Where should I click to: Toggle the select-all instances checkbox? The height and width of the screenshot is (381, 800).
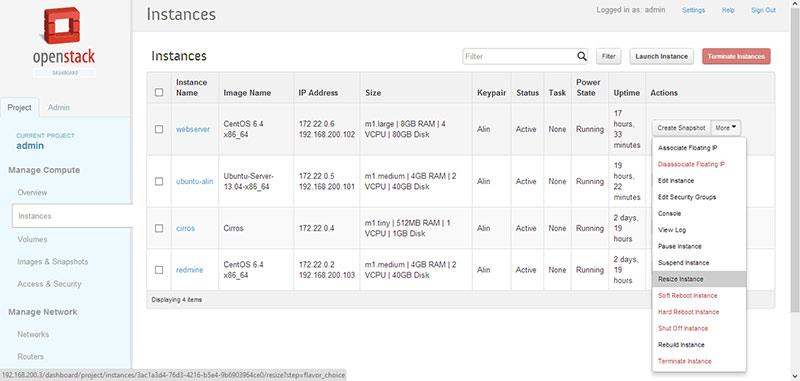pos(159,92)
